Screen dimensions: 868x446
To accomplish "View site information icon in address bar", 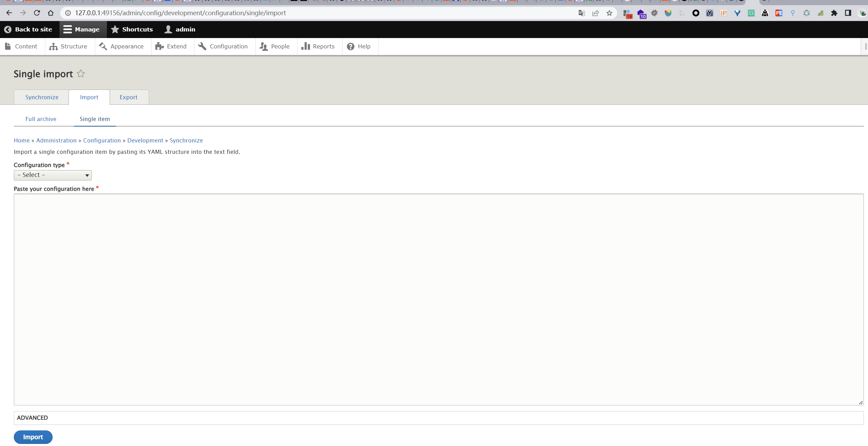I will 68,13.
